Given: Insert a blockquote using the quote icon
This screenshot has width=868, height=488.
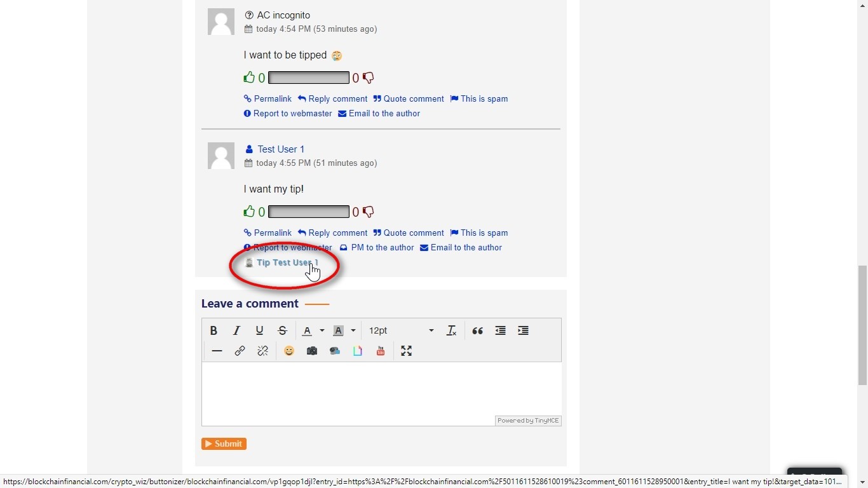Looking at the screenshot, I should coord(478,330).
